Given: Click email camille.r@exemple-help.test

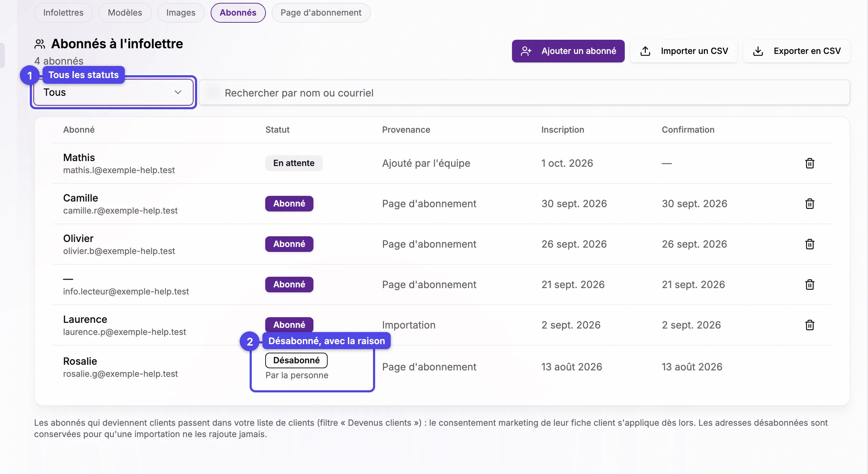Looking at the screenshot, I should coord(120,211).
